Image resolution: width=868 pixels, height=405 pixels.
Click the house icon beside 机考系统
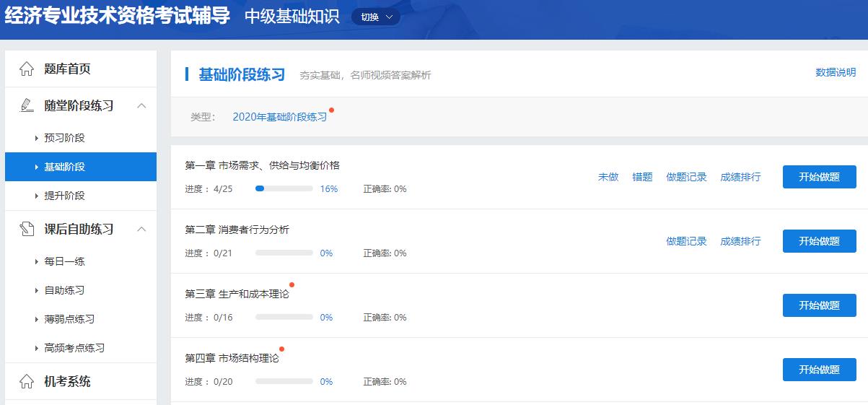[x=27, y=381]
